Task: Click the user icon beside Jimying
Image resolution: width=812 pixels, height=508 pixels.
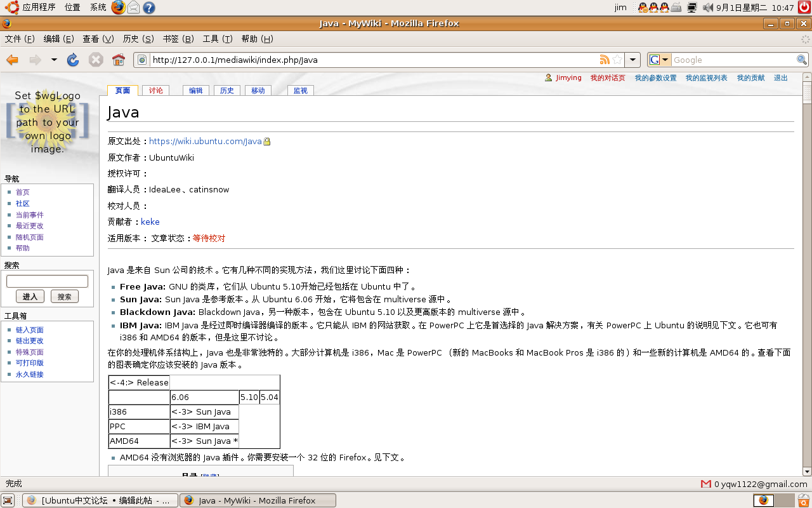Action: (x=549, y=77)
